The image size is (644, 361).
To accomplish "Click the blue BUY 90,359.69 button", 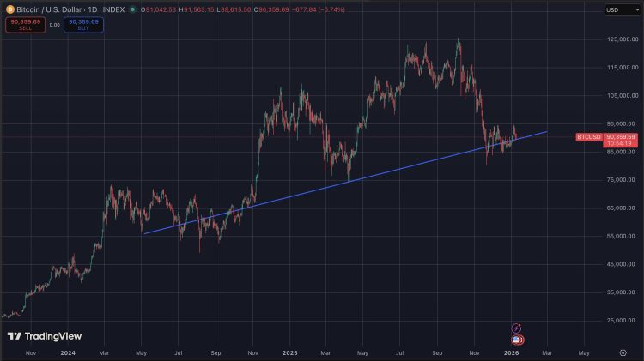I will coord(83,25).
